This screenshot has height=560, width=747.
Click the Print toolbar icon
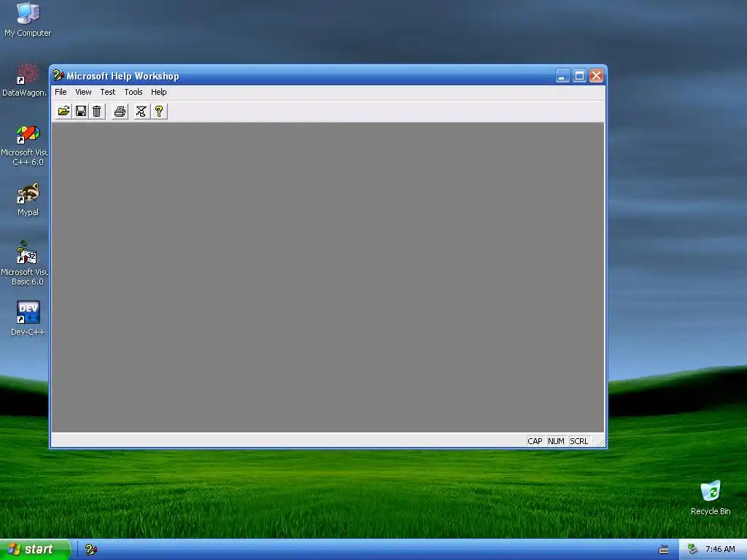[120, 112]
